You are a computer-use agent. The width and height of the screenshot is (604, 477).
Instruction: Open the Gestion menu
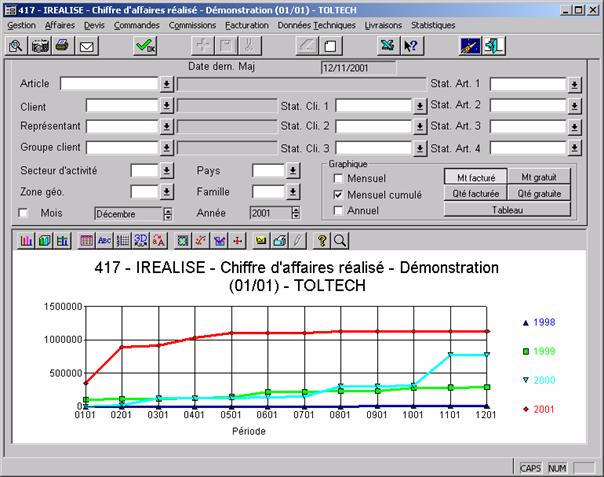22,25
